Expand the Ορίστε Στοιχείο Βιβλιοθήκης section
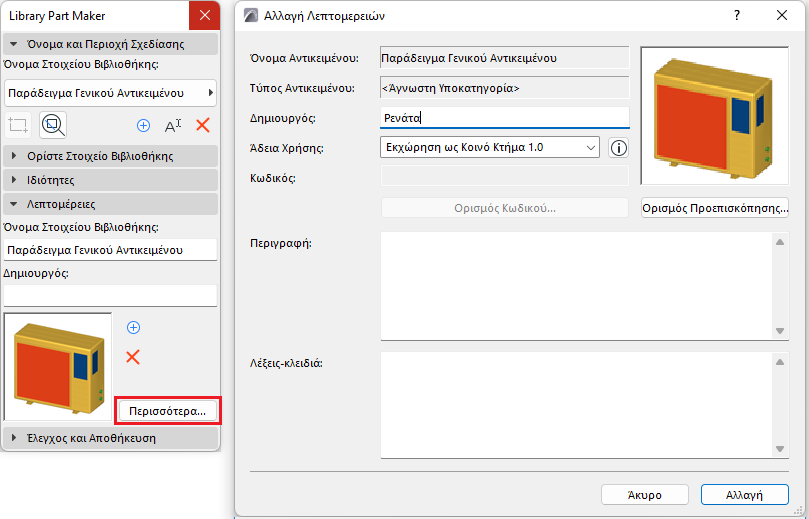This screenshot has height=519, width=809. (x=110, y=156)
